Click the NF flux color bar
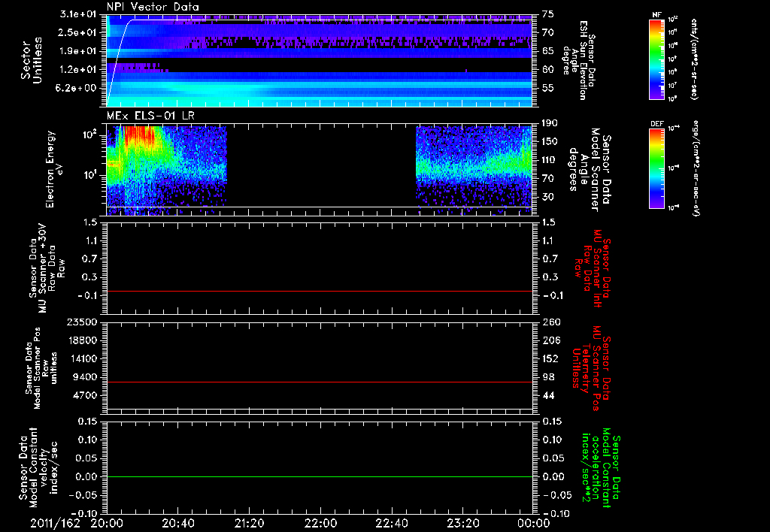770x532 pixels. pos(656,59)
